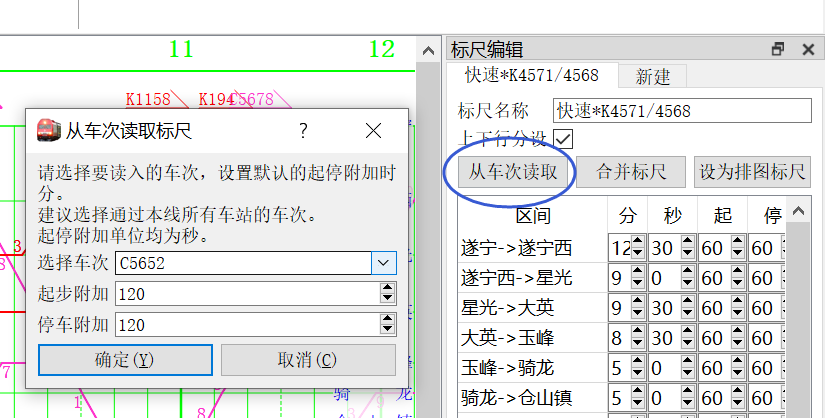The image size is (825, 418).
Task: Increase 起 value for 大英->玉峰
Action: tap(738, 332)
